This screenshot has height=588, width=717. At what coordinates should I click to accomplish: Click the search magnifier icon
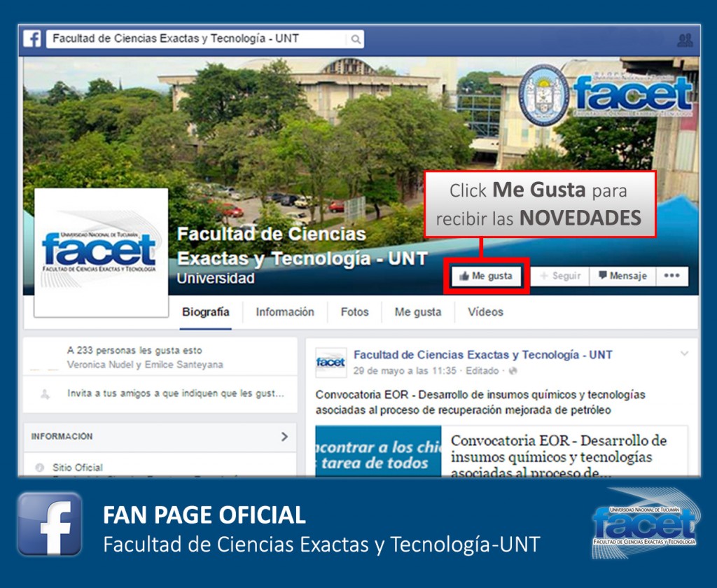coord(355,39)
